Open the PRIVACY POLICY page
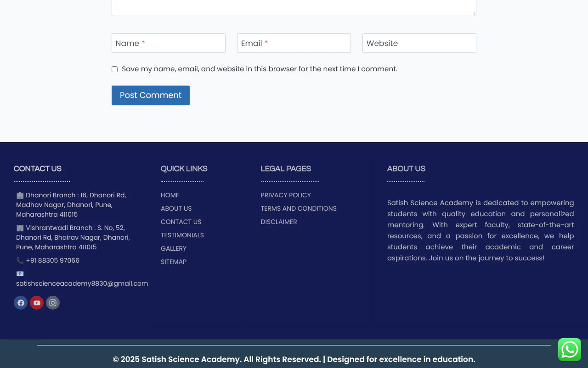The height and width of the screenshot is (368, 588). 286,195
